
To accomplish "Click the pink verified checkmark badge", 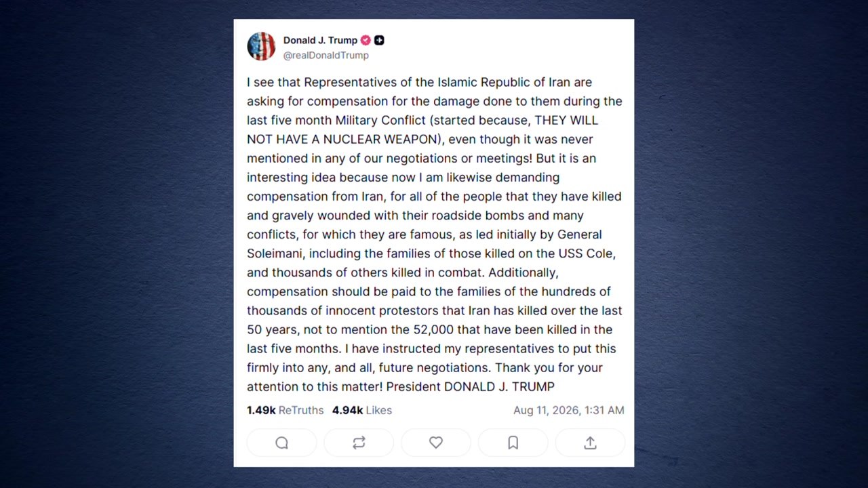I will pos(366,40).
